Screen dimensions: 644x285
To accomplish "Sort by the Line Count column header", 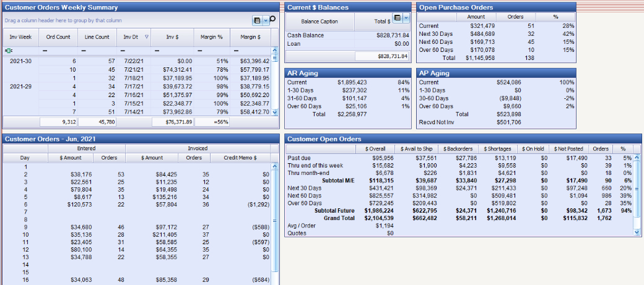I will click(97, 37).
